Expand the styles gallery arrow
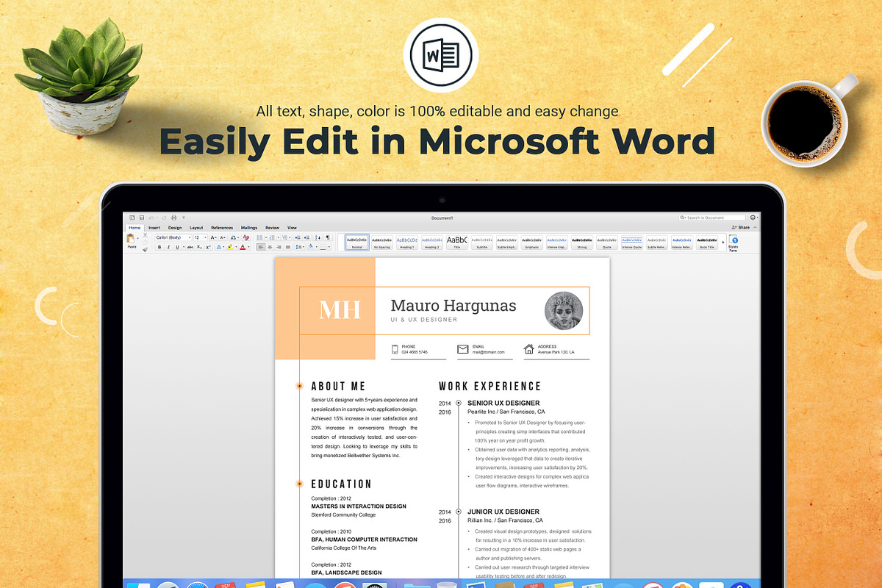Image resolution: width=882 pixels, height=588 pixels. click(x=723, y=243)
